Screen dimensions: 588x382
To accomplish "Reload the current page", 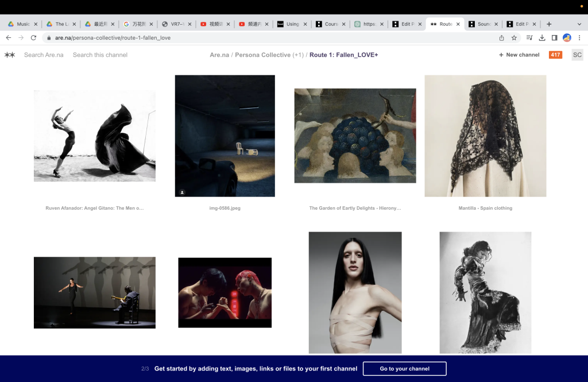I will pyautogui.click(x=33, y=37).
